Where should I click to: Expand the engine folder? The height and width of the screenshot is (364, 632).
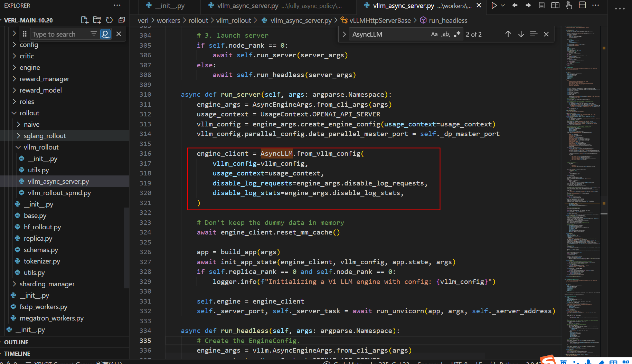click(14, 67)
